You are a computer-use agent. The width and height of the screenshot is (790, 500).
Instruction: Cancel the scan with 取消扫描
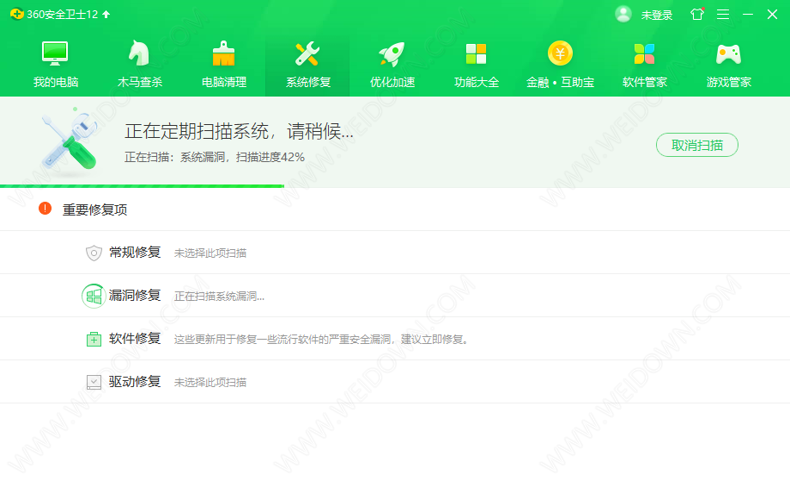click(x=697, y=145)
